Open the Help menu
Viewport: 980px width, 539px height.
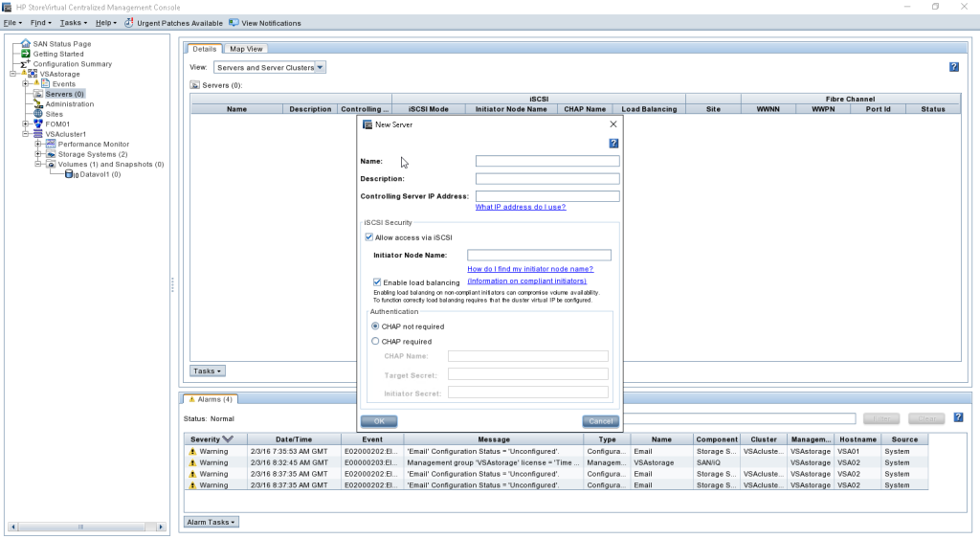[x=105, y=23]
